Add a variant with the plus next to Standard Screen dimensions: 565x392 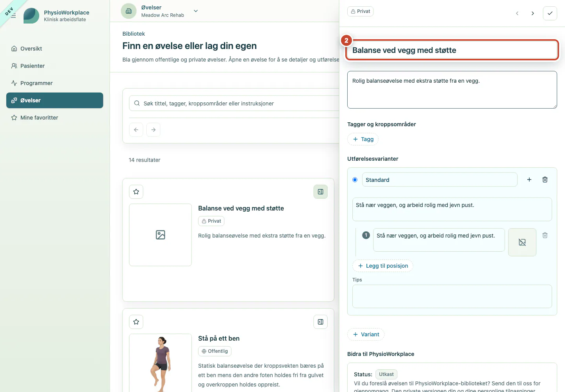529,180
